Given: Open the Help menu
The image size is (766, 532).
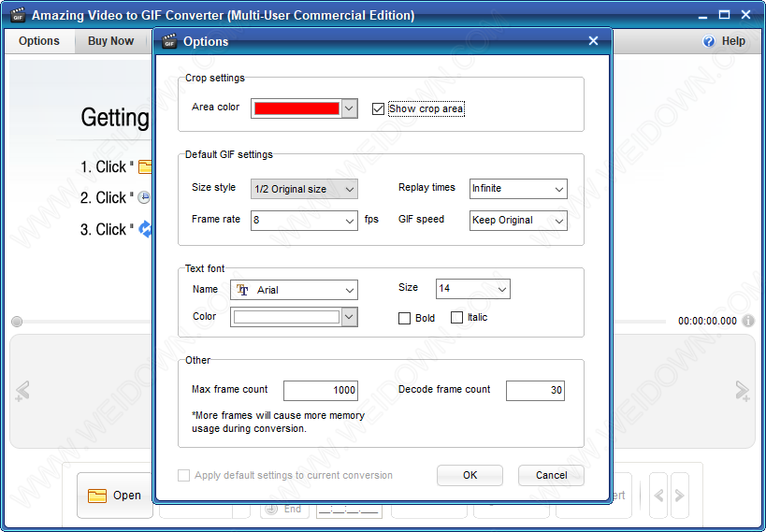Looking at the screenshot, I should [x=724, y=41].
